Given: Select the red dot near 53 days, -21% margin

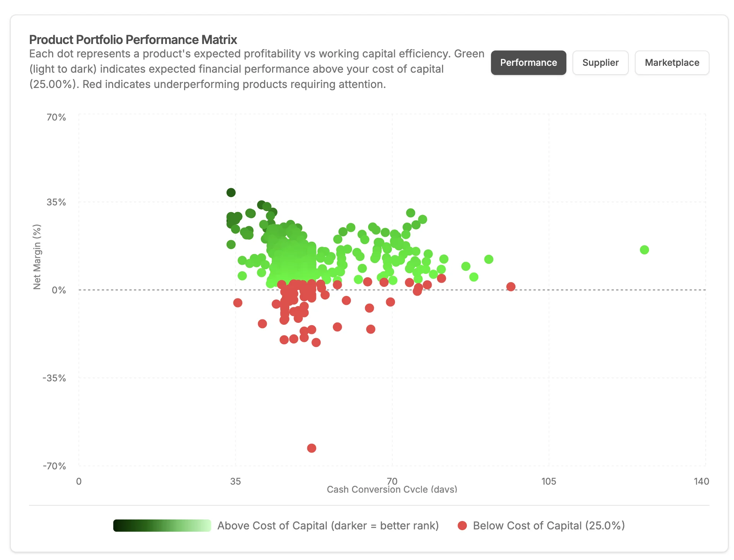Looking at the screenshot, I should [316, 342].
